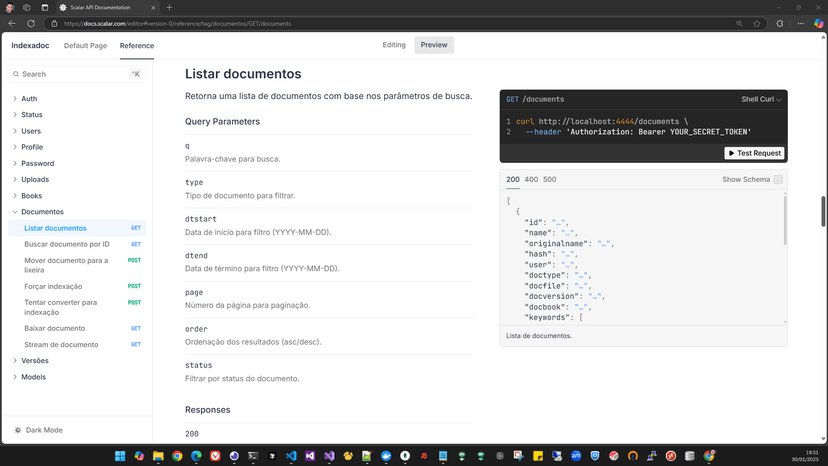Open Mover documento para a lixeira endpoint
The width and height of the screenshot is (828, 466).
pos(77,265)
